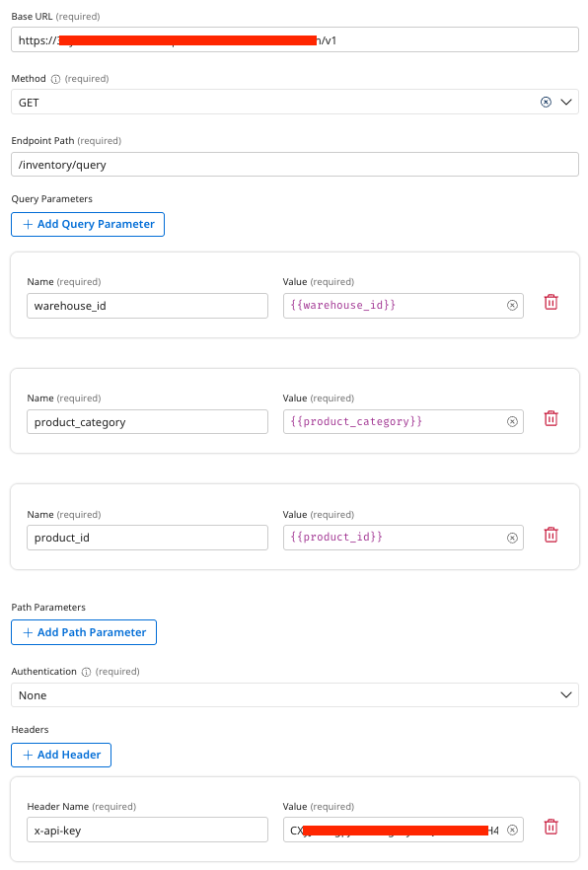Delete the product_category query parameter
588x870 pixels.
(551, 418)
